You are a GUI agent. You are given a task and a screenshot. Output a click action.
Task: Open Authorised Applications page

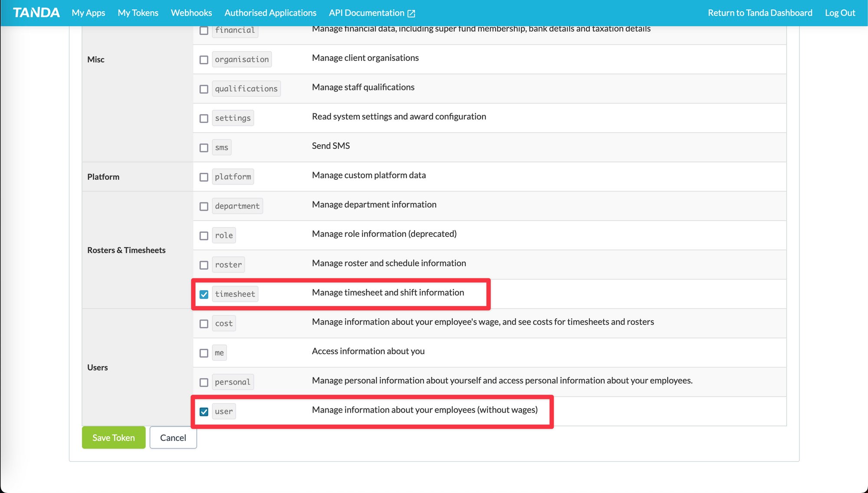270,13
